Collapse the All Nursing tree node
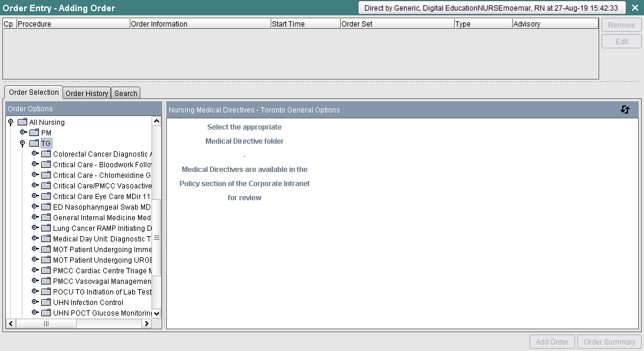 coord(11,122)
